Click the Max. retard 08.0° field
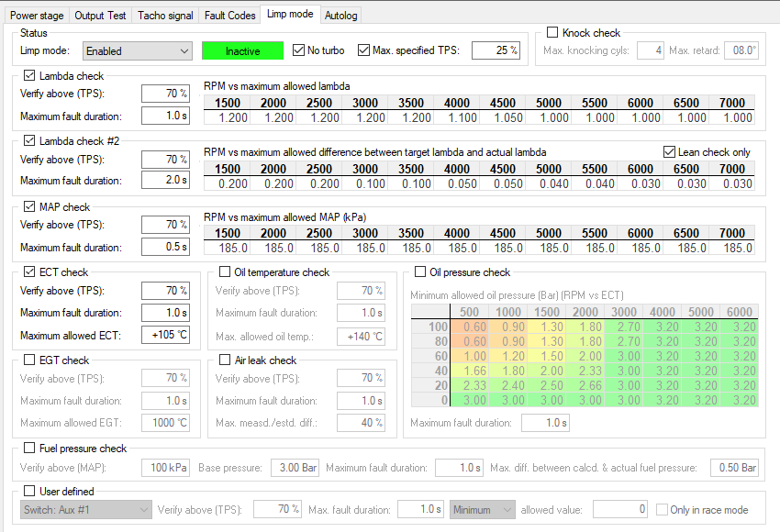Image resolution: width=780 pixels, height=532 pixels. tap(741, 50)
